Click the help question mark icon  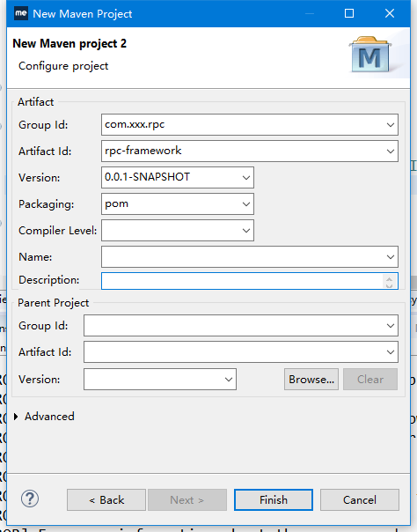click(30, 499)
